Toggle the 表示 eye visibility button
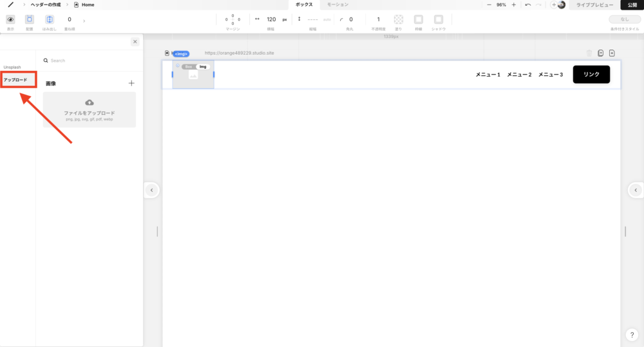Screen dimensions: 644x347 tap(11, 19)
